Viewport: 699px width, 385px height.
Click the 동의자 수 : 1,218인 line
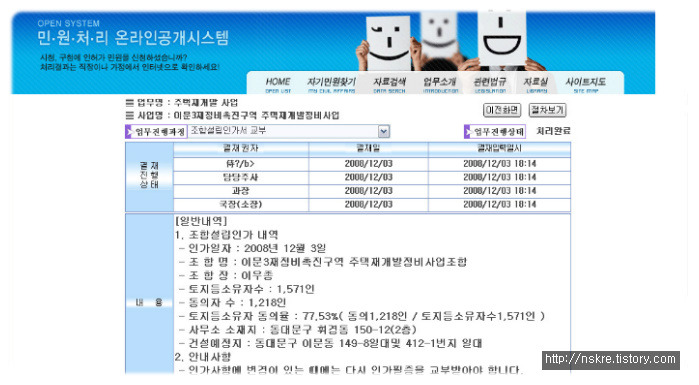tap(232, 303)
